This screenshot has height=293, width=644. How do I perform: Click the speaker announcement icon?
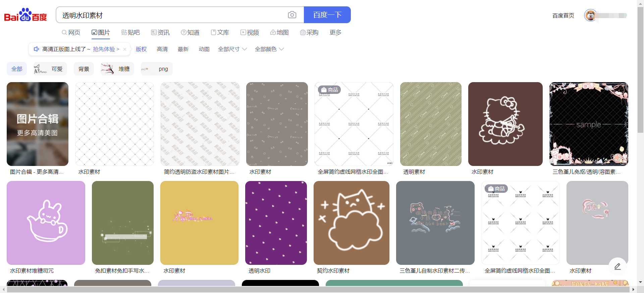pos(37,49)
